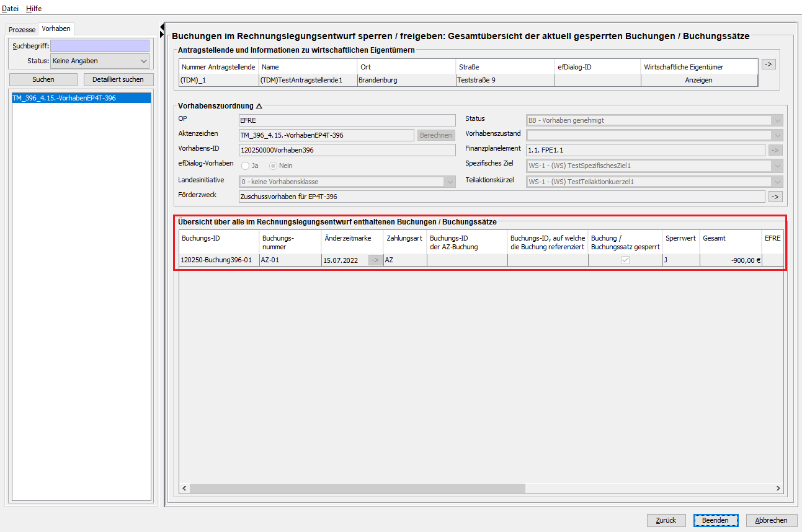The height and width of the screenshot is (532, 802).
Task: Toggle Buchung gesperrt checkbox in table row
Action: (625, 260)
